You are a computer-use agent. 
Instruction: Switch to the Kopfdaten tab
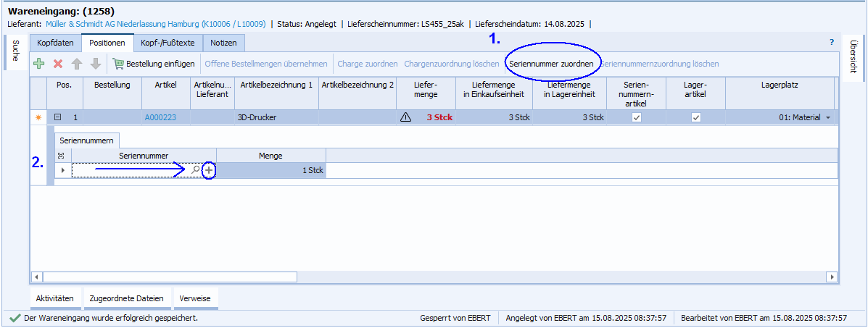[x=55, y=43]
